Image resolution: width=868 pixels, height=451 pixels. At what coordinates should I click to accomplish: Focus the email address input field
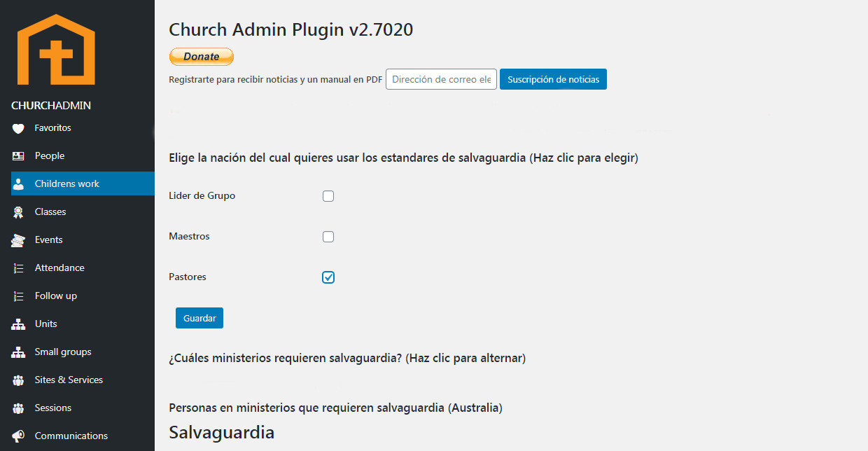click(441, 79)
